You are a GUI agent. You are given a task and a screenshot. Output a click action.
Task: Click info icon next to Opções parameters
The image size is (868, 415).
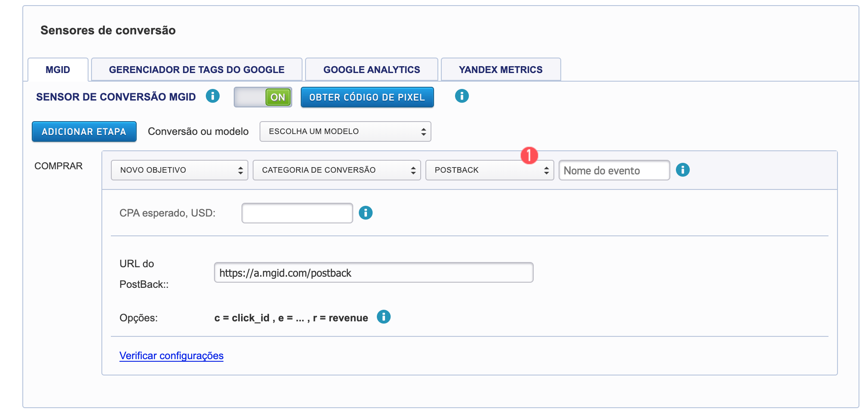[x=383, y=317]
